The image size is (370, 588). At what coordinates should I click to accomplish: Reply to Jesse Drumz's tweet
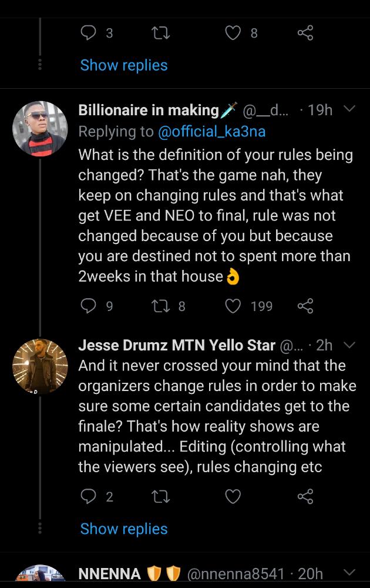[x=88, y=497]
